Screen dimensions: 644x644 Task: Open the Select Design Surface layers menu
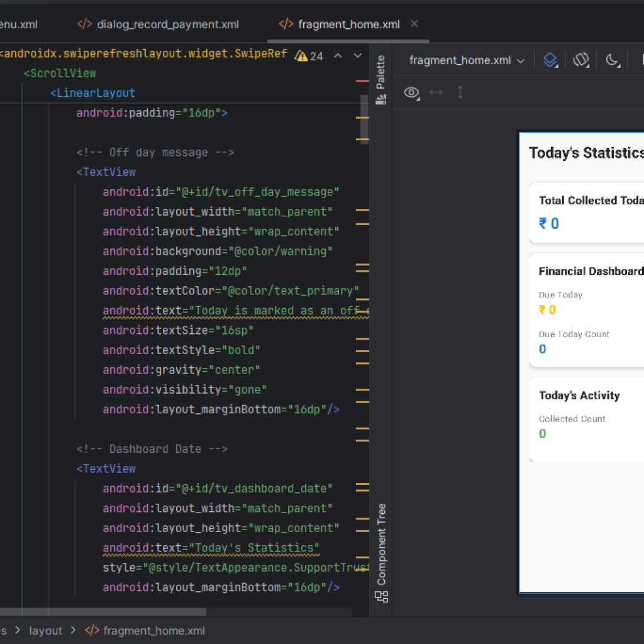[x=550, y=60]
